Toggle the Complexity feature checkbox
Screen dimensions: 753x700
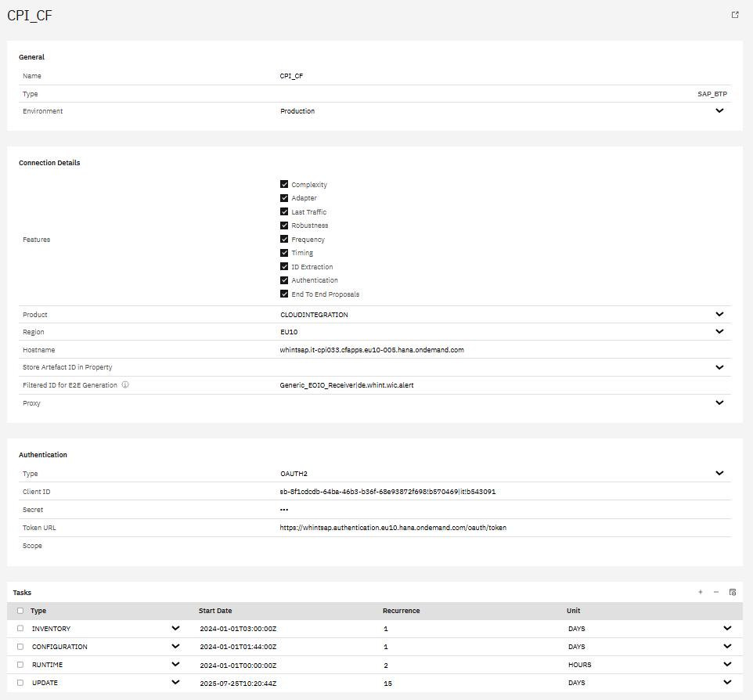click(284, 185)
